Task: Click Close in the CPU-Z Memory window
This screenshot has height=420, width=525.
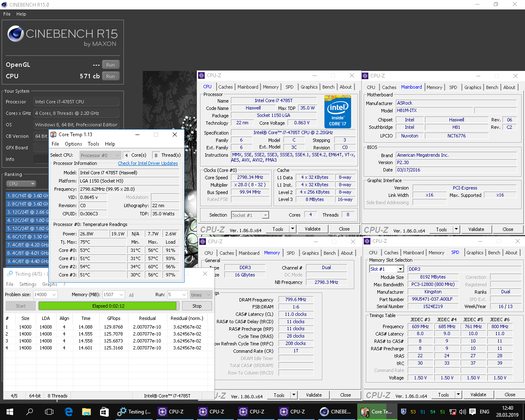Action: (345, 395)
